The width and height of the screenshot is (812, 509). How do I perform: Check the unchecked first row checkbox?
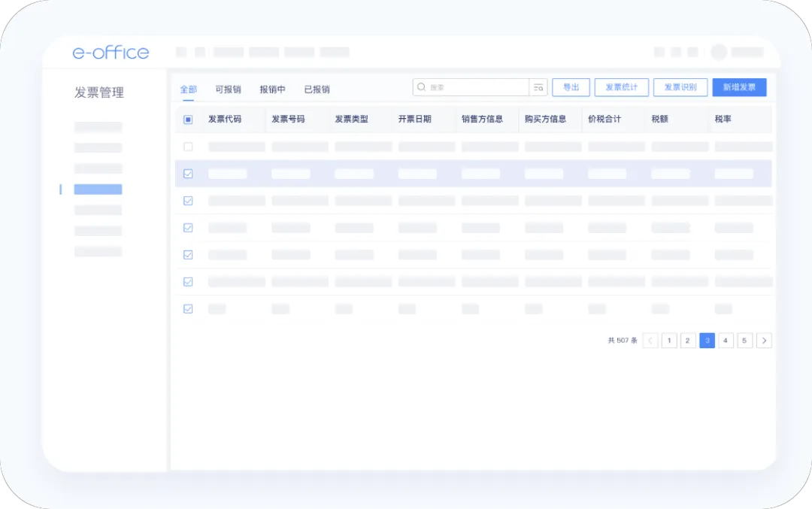188,147
